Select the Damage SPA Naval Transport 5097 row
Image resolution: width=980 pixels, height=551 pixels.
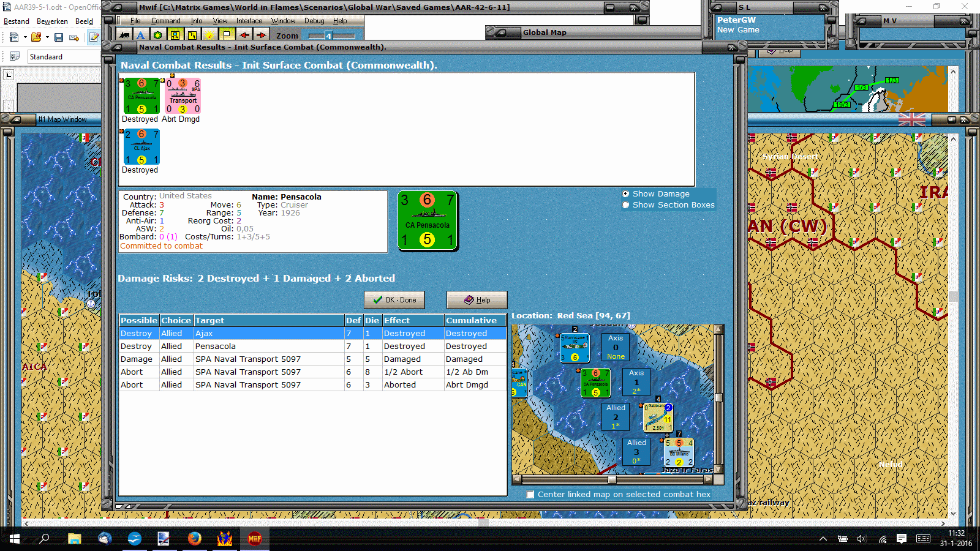[x=312, y=359]
